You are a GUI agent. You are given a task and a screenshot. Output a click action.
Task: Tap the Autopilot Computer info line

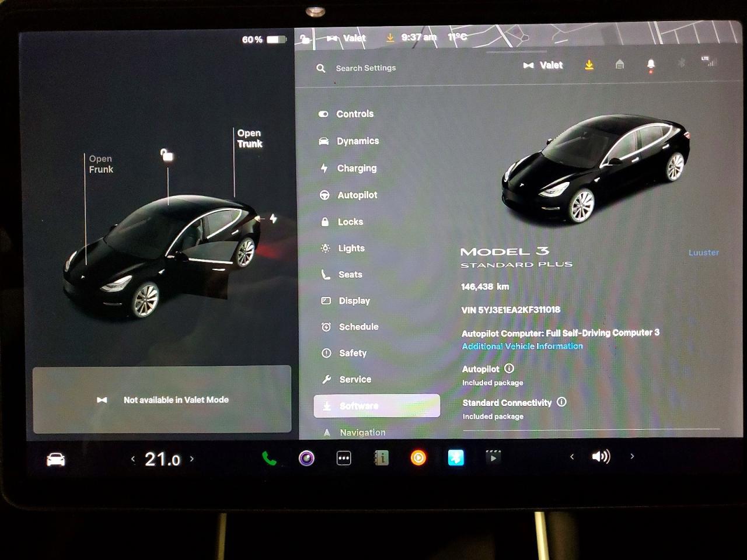pyautogui.click(x=560, y=332)
